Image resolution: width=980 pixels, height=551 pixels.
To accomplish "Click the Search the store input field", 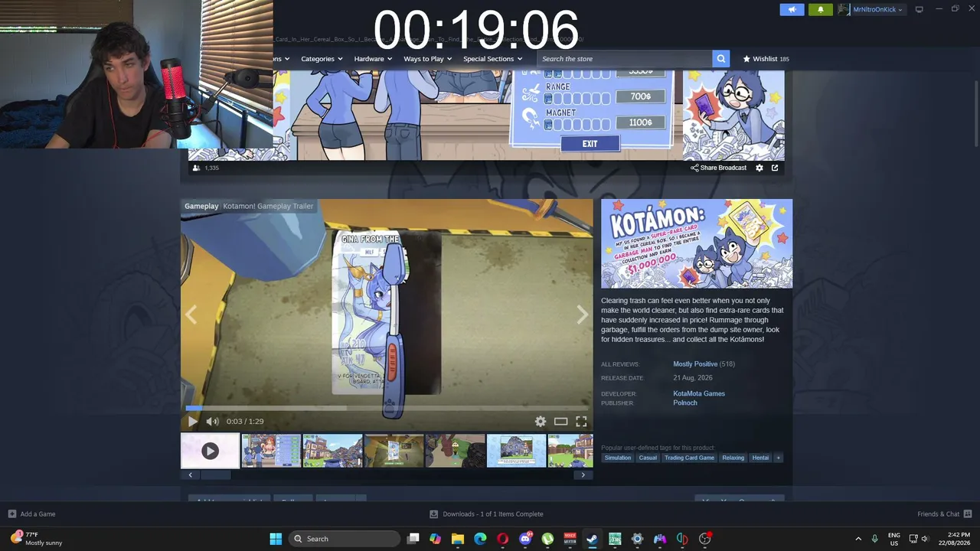I will (x=625, y=59).
